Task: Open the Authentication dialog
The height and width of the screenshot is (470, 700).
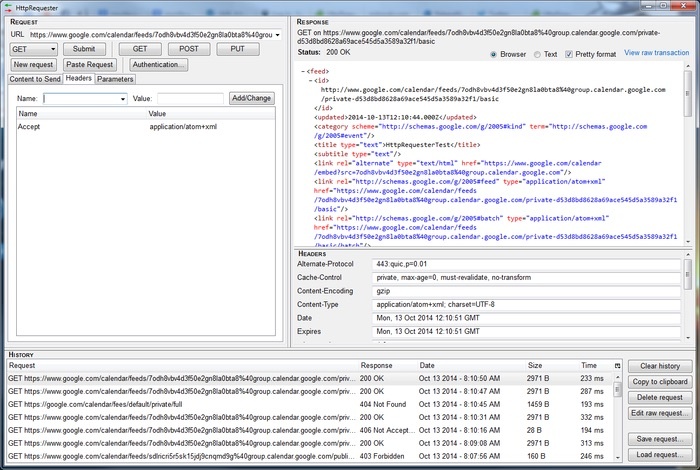Action: click(x=158, y=65)
